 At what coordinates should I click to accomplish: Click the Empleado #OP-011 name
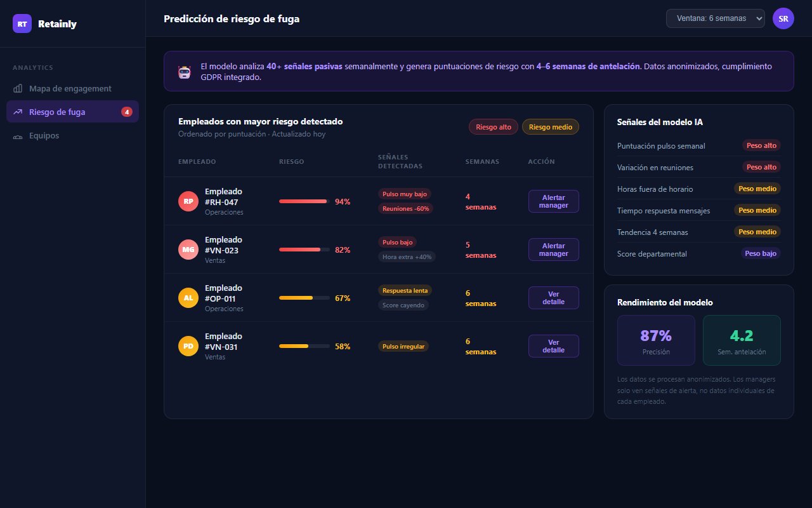(223, 293)
